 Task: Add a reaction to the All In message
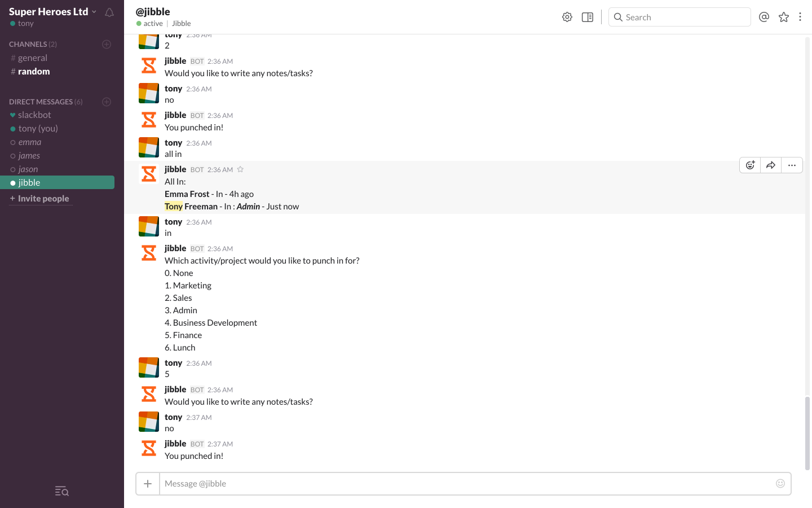click(x=750, y=165)
